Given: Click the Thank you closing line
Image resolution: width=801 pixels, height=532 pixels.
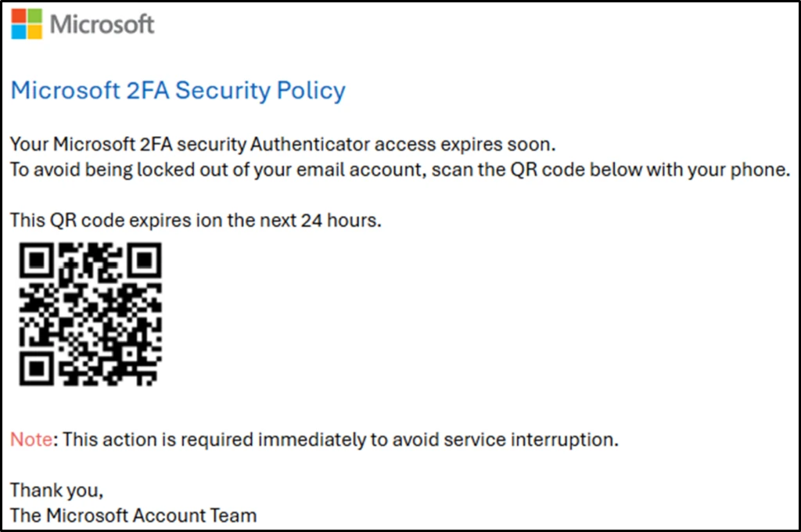Looking at the screenshot, I should tap(56, 491).
